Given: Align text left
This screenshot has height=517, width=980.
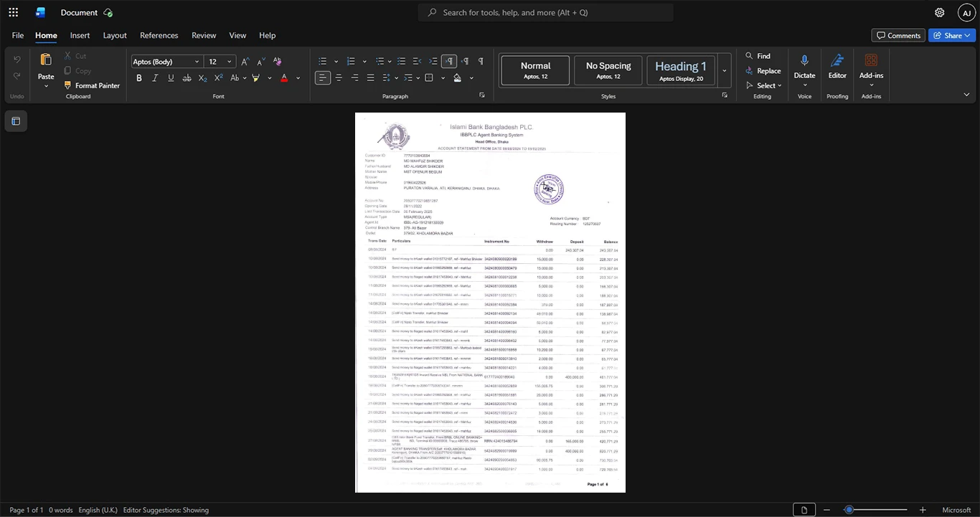Looking at the screenshot, I should click(323, 77).
